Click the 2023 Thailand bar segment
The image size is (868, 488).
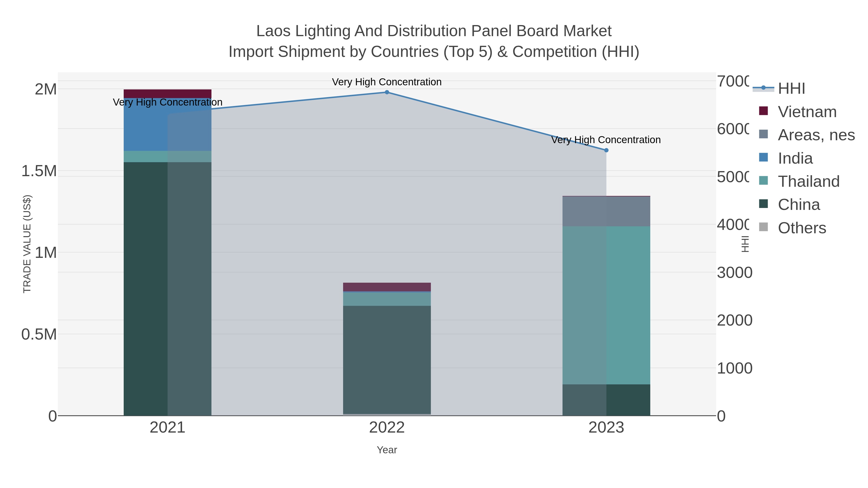click(x=606, y=306)
